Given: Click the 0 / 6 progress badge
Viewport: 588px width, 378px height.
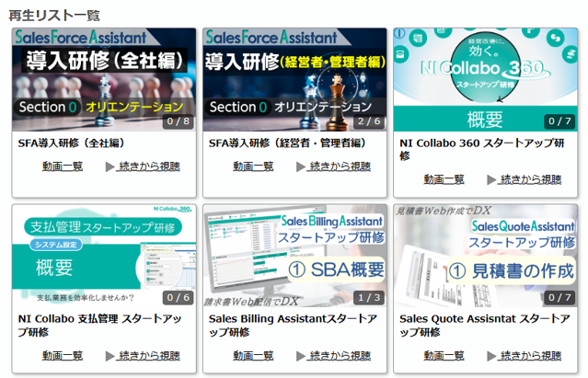Looking at the screenshot, I should [x=179, y=297].
